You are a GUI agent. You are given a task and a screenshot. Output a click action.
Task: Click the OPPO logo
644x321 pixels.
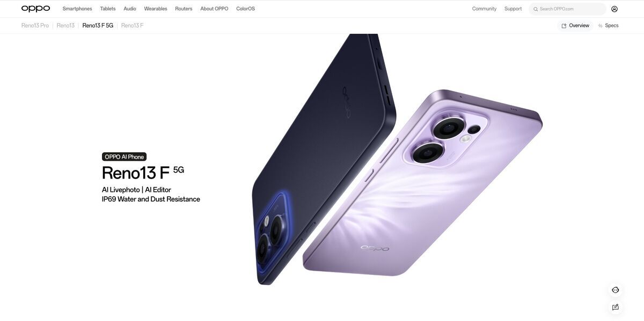(x=35, y=9)
